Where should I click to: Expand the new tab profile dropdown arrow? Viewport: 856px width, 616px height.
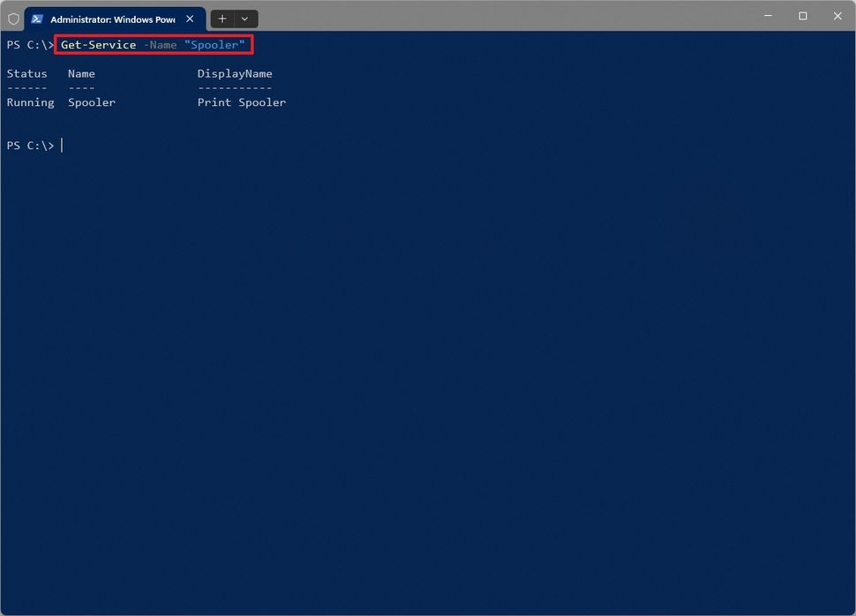click(x=245, y=19)
